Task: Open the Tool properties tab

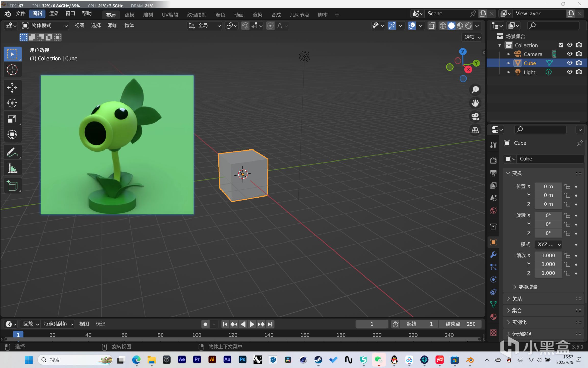Action: point(493,145)
